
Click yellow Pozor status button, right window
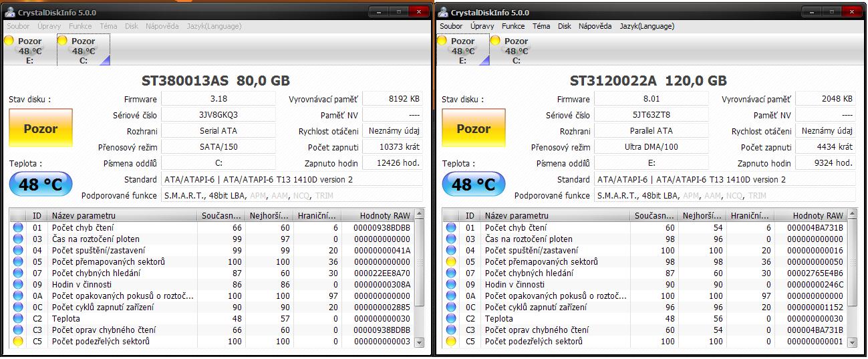[474, 128]
